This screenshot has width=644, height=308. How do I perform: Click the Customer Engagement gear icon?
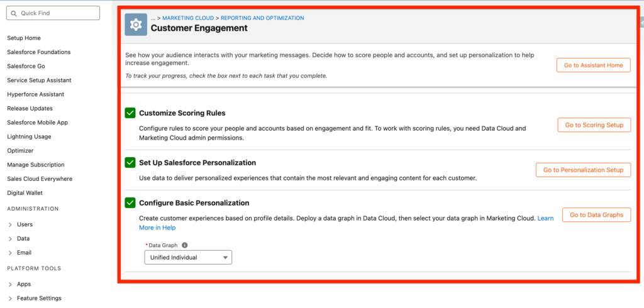pyautogui.click(x=135, y=24)
